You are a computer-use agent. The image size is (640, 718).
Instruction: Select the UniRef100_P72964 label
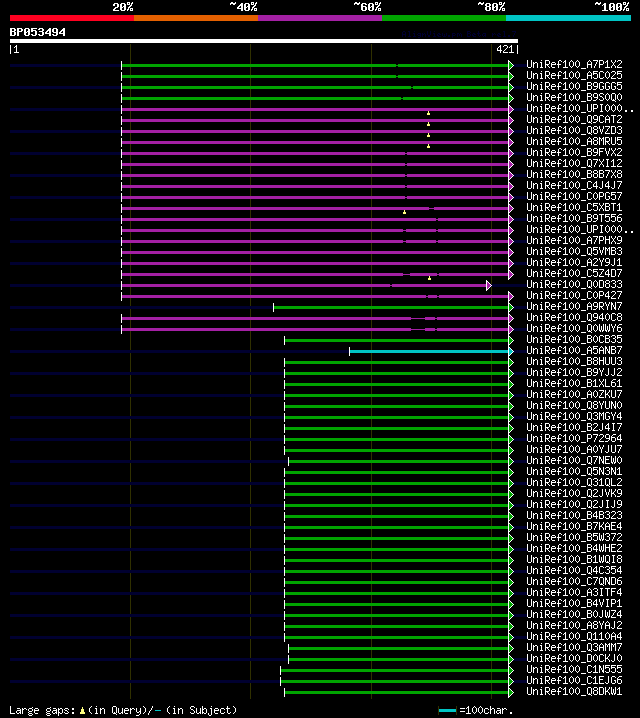[x=574, y=438]
